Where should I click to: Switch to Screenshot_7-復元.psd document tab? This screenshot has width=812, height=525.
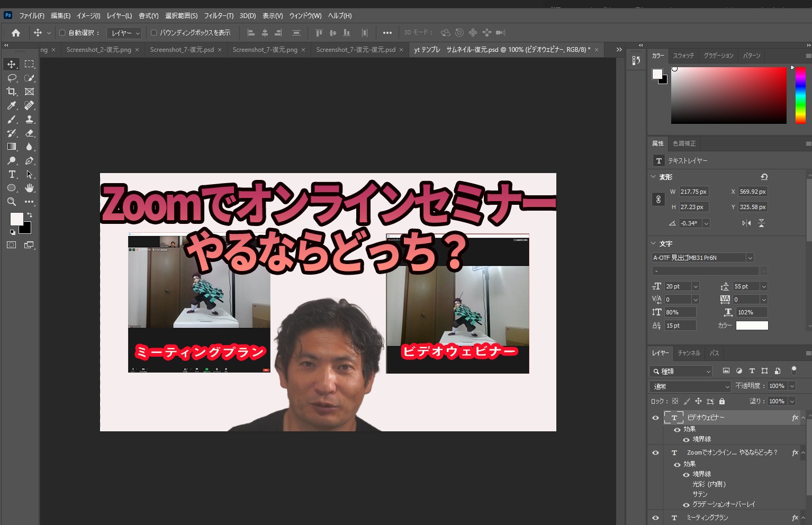(182, 50)
